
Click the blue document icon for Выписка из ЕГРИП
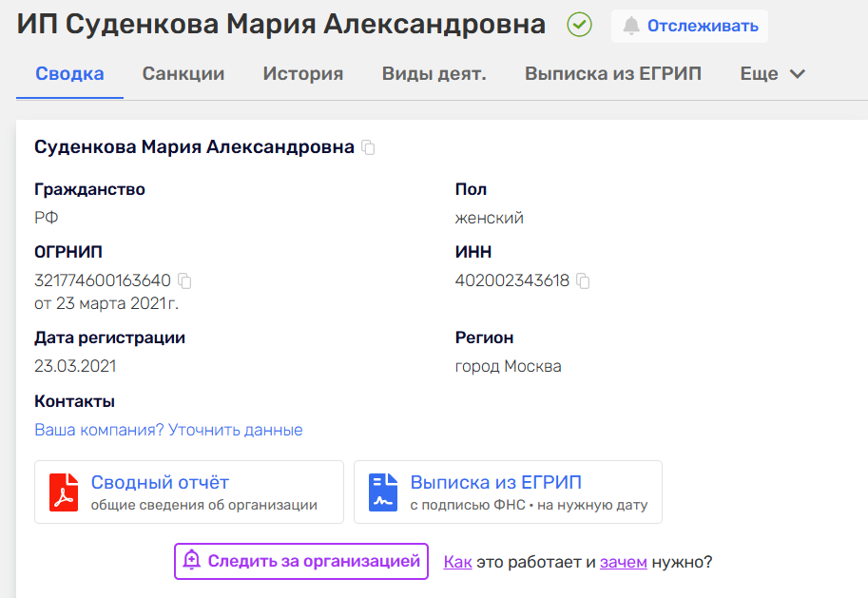pyautogui.click(x=383, y=492)
